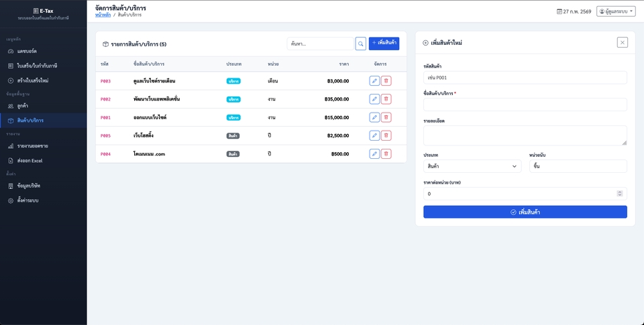This screenshot has height=325, width=644.
Task: Edit product P001 pencil icon
Action: tap(374, 117)
